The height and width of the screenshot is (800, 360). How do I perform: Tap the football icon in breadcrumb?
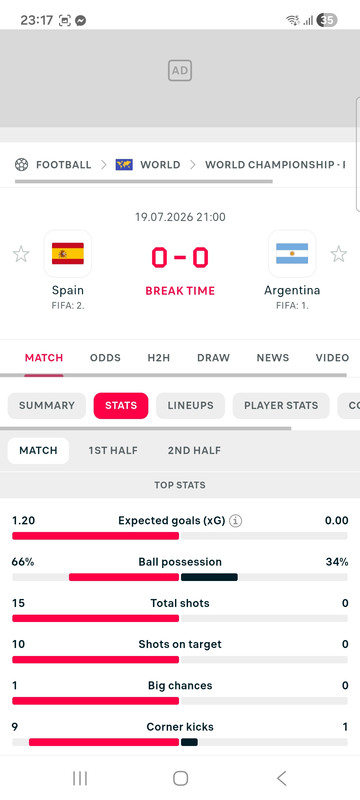21,165
